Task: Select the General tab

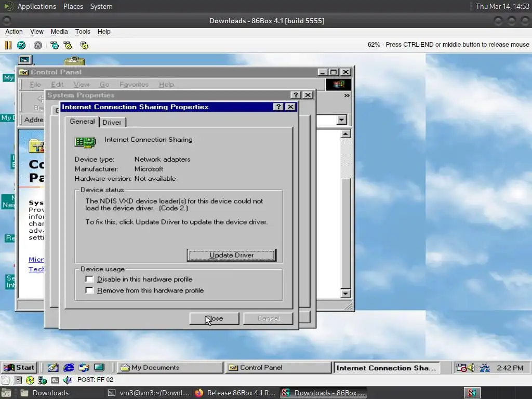Action: (82, 122)
